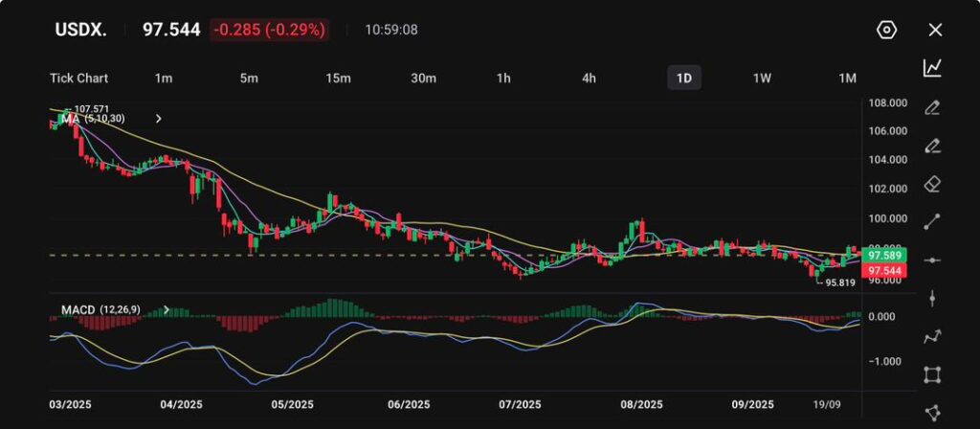Image resolution: width=980 pixels, height=429 pixels.
Task: Select the vertical line tool
Action: (x=932, y=298)
